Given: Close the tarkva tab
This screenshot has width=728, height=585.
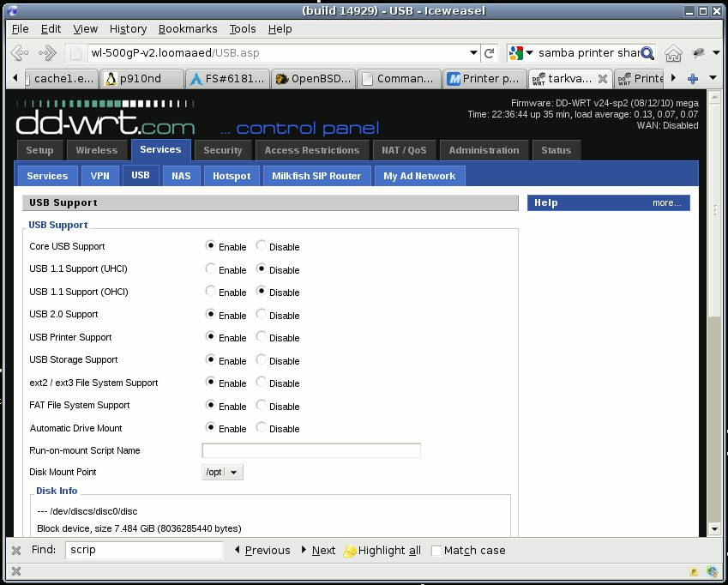Looking at the screenshot, I should coord(603,79).
